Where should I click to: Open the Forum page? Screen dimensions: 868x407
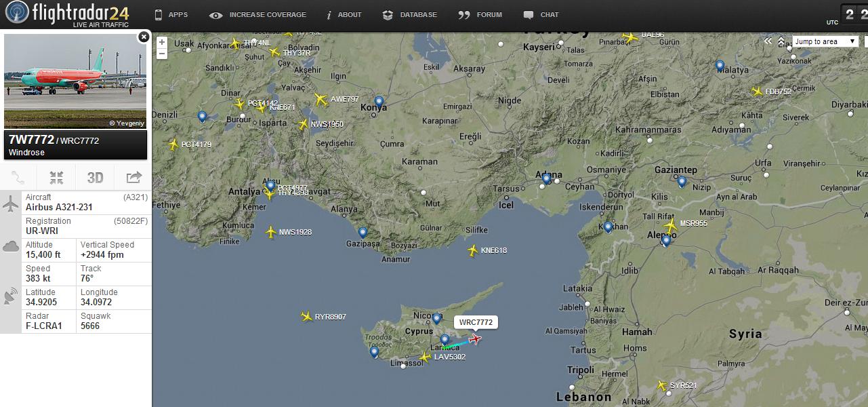click(x=480, y=15)
